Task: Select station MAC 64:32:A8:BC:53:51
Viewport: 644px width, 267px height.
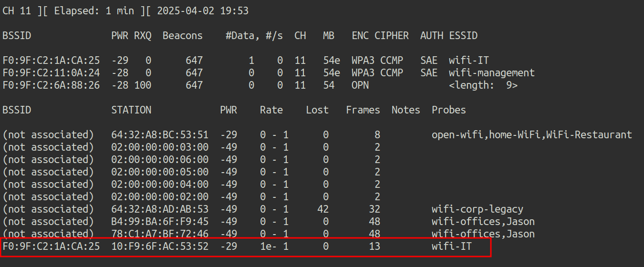Action: coord(160,135)
